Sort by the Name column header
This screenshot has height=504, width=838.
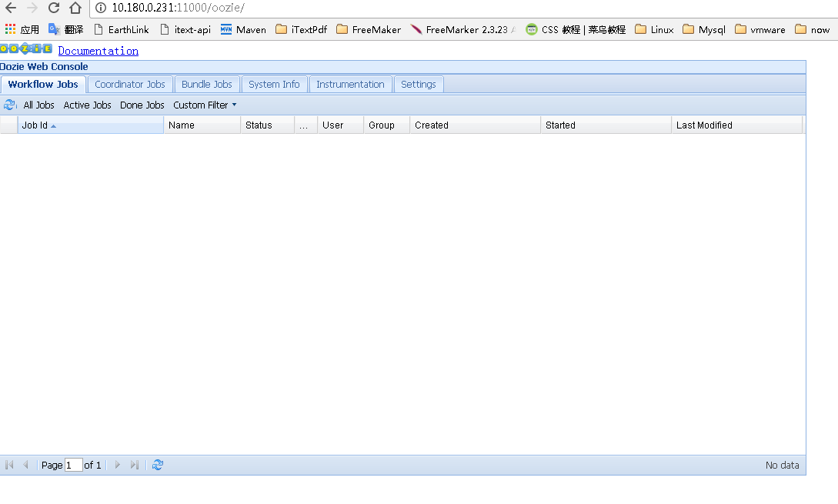pyautogui.click(x=202, y=125)
